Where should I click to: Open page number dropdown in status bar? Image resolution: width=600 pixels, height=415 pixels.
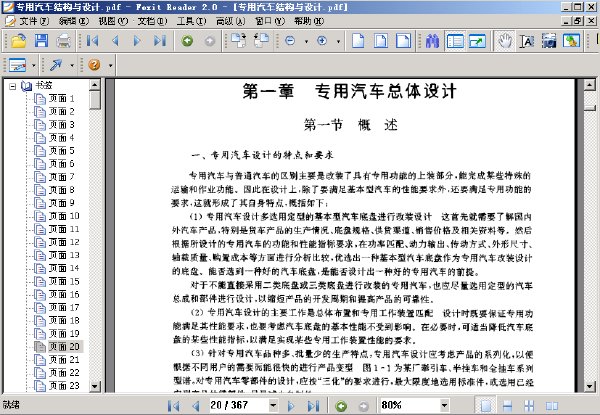click(x=273, y=405)
